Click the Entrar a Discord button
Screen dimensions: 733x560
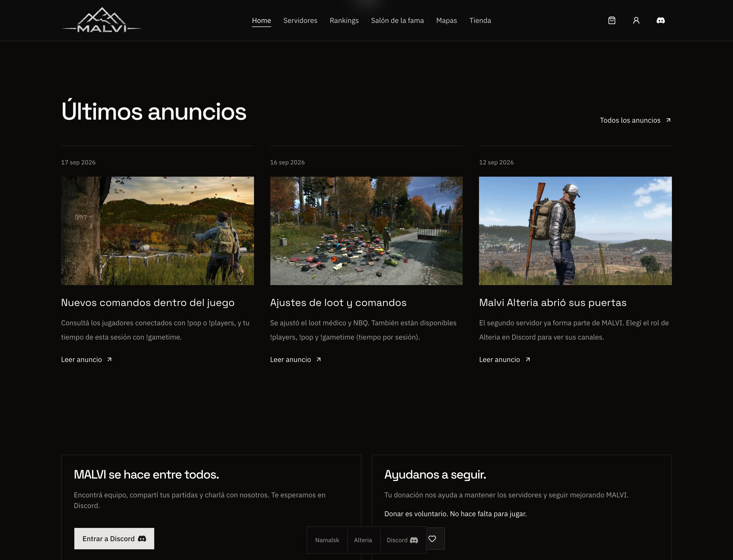[x=114, y=539]
